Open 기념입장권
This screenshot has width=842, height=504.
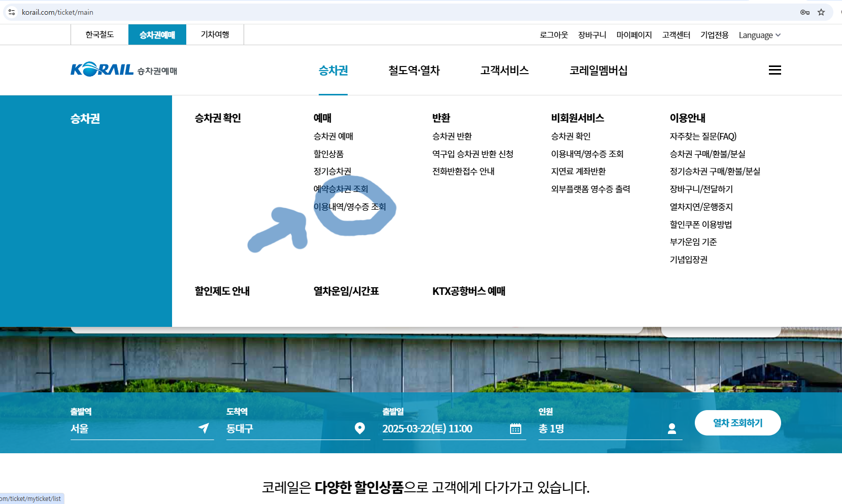pyautogui.click(x=689, y=259)
